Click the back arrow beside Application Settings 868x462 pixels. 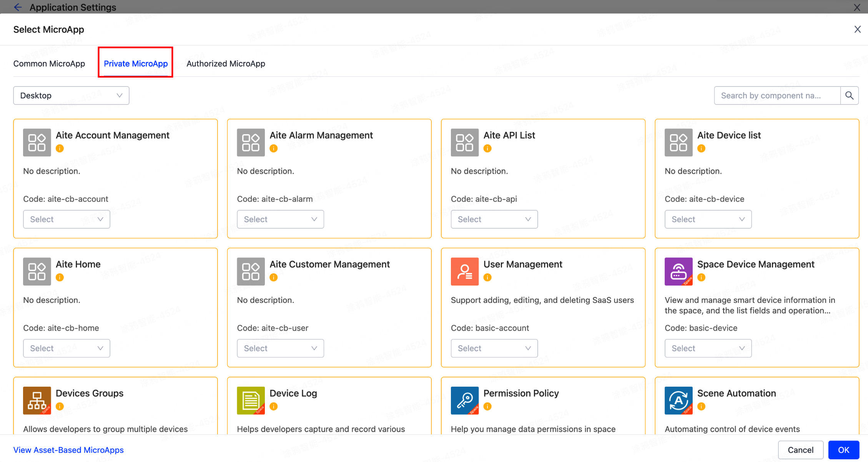tap(18, 7)
